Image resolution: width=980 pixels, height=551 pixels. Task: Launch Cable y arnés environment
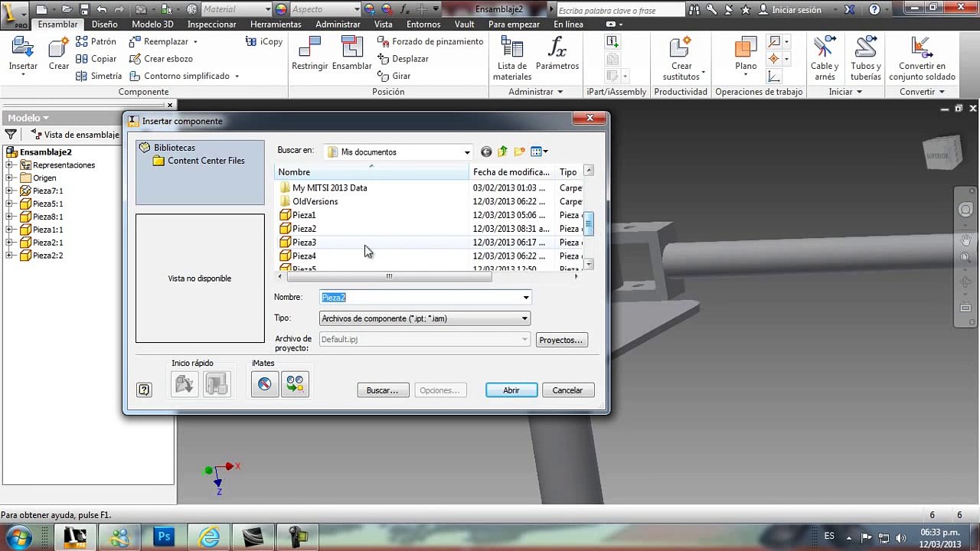click(825, 59)
